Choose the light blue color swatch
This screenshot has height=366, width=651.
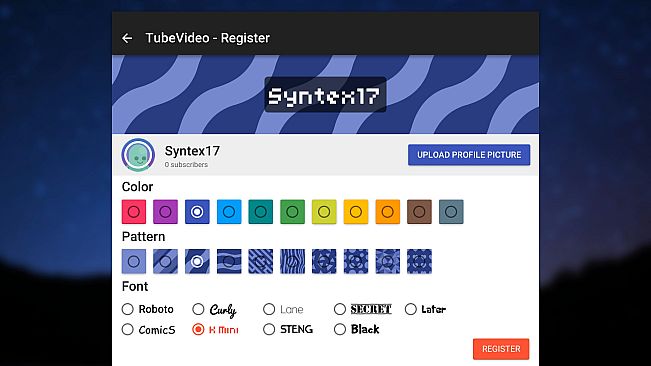[x=229, y=212]
